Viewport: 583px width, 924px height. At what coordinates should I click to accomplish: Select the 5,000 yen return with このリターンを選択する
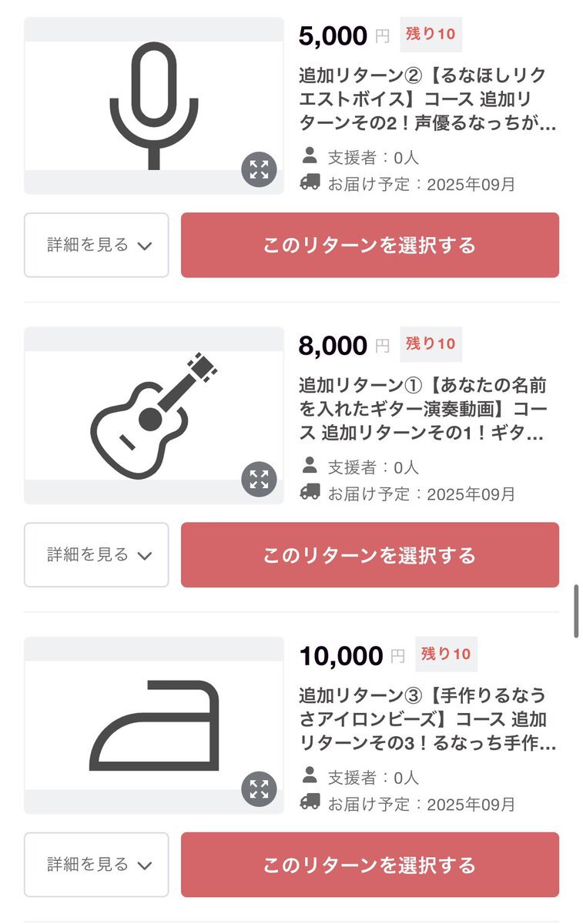click(370, 245)
